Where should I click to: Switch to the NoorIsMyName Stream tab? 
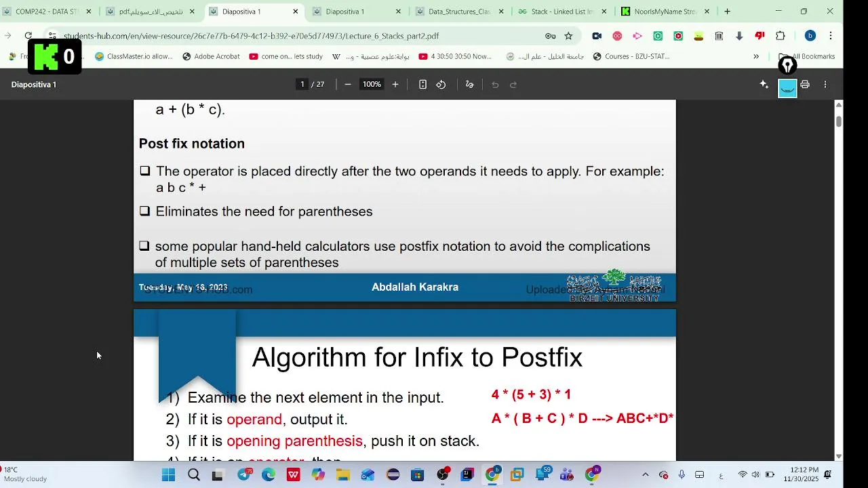(666, 12)
